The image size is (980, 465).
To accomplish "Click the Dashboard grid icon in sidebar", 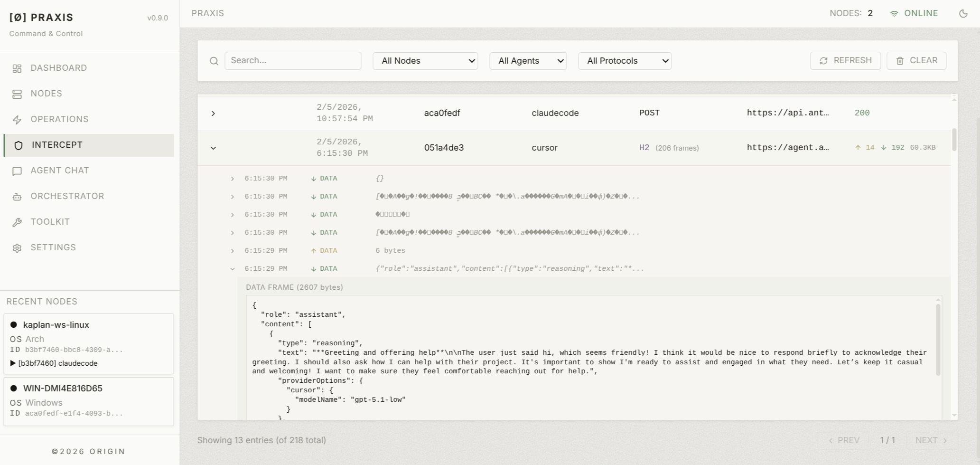I will tap(17, 68).
